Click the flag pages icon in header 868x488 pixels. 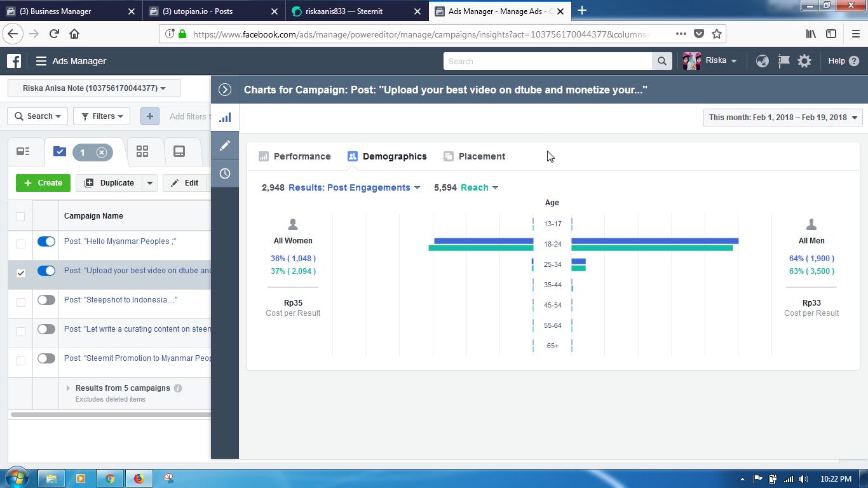tap(784, 61)
